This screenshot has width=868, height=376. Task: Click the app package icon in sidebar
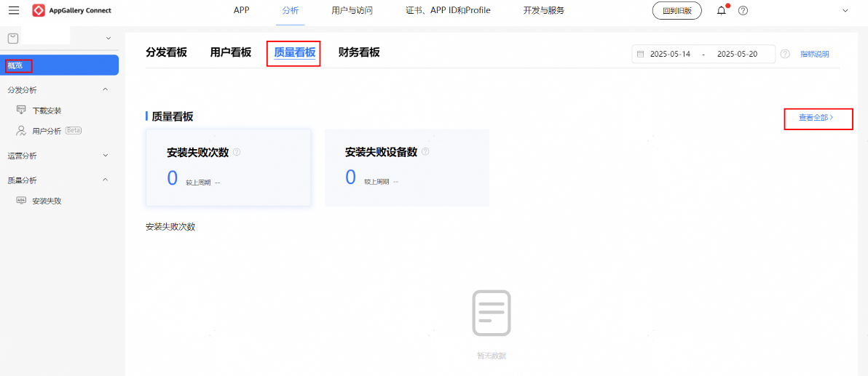tap(12, 38)
